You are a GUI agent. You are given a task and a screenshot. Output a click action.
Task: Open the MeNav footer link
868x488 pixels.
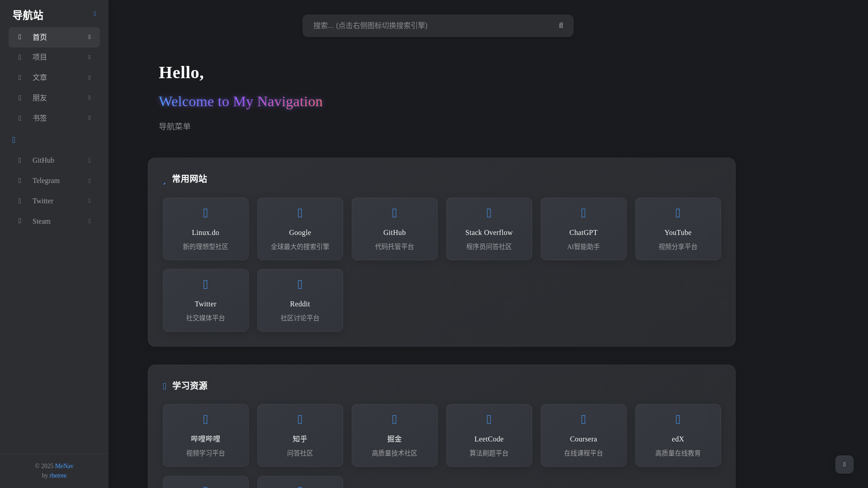pos(64,466)
